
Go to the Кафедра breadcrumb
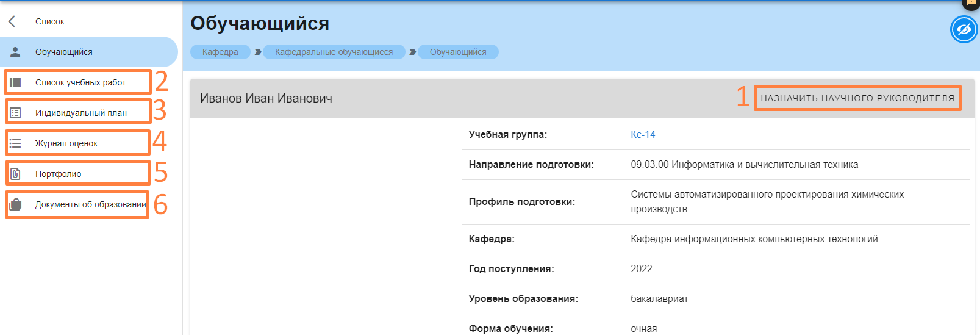point(220,52)
